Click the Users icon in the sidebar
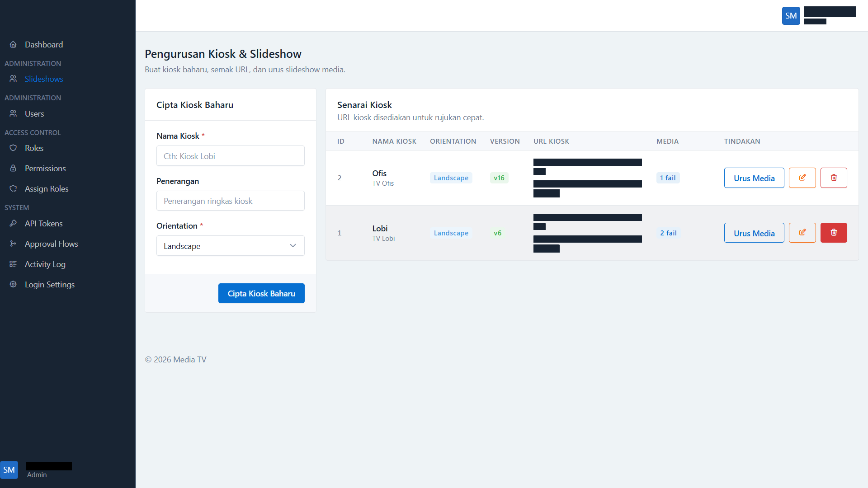Image resolution: width=868 pixels, height=488 pixels. coord(13,113)
